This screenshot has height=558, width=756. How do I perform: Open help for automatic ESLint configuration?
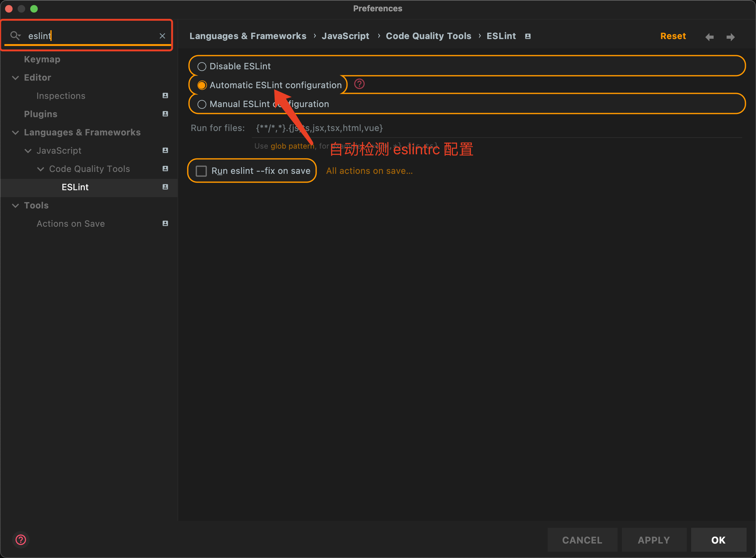(x=359, y=84)
